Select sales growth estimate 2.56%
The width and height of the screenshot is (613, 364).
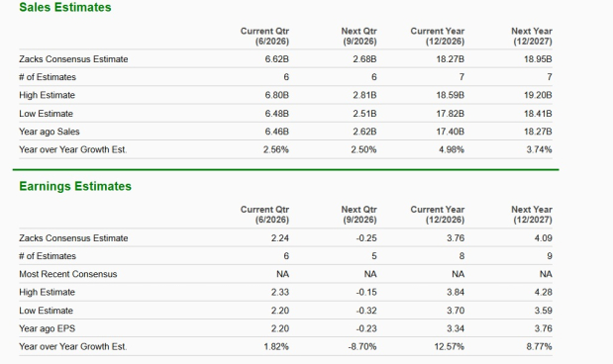coord(276,149)
